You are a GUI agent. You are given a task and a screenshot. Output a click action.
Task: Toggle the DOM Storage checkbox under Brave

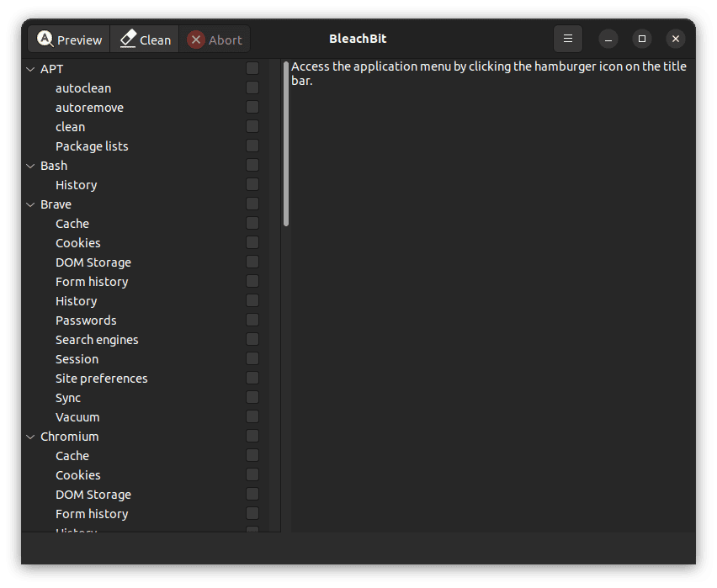coord(252,262)
